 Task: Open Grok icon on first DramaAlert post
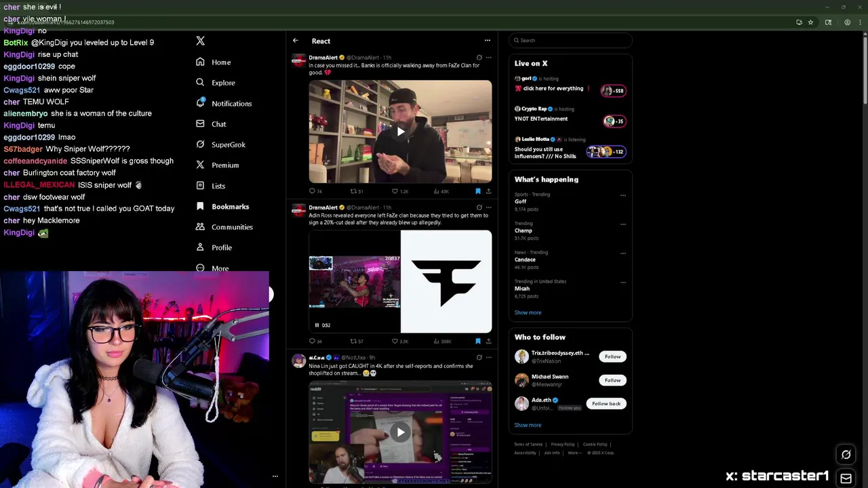(479, 58)
